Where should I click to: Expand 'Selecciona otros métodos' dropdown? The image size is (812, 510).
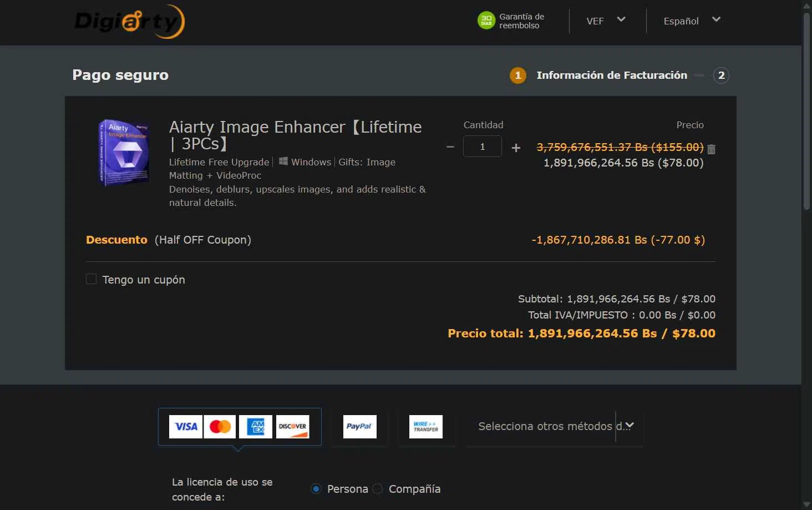click(555, 426)
